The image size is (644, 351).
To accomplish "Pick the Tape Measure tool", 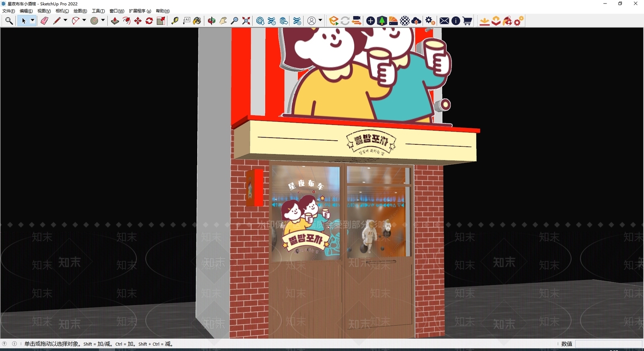I will point(175,21).
